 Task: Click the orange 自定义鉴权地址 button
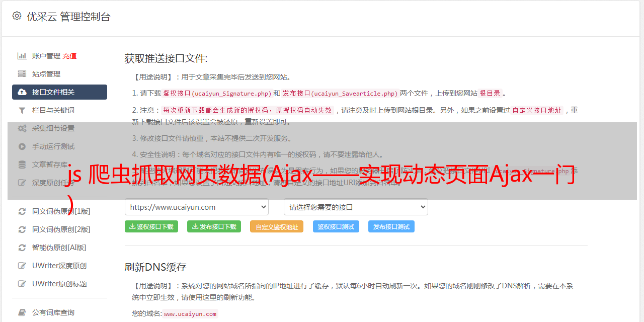point(277,226)
